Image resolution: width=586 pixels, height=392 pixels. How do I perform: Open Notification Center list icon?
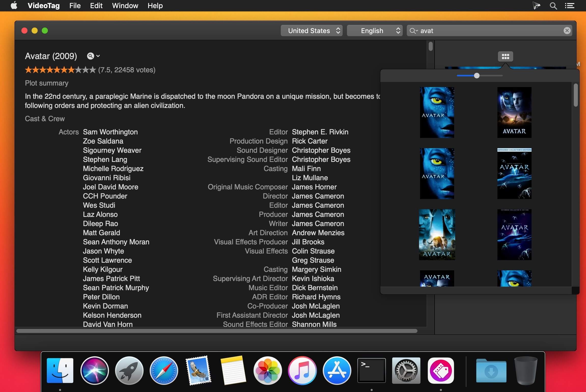click(569, 6)
